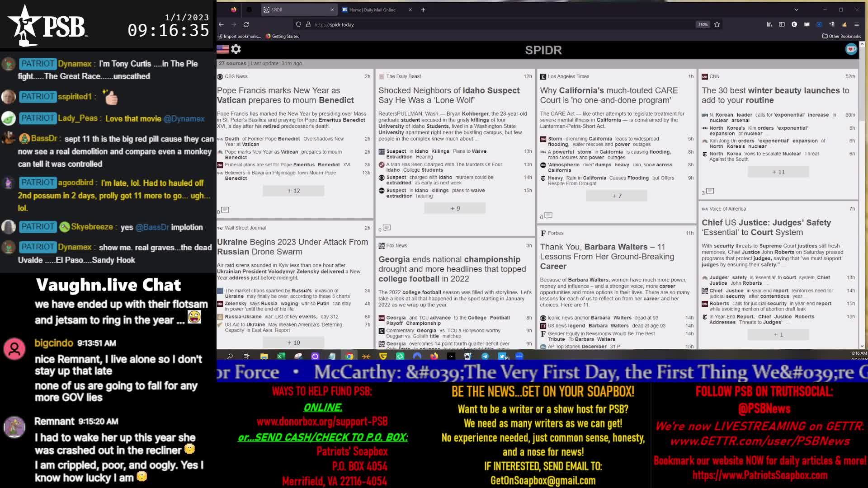868x488 pixels.
Task: Open Other Bookmarks folder
Action: coord(841,36)
